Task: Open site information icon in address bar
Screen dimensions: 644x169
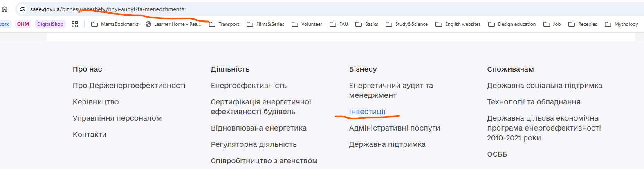Action: tap(22, 9)
